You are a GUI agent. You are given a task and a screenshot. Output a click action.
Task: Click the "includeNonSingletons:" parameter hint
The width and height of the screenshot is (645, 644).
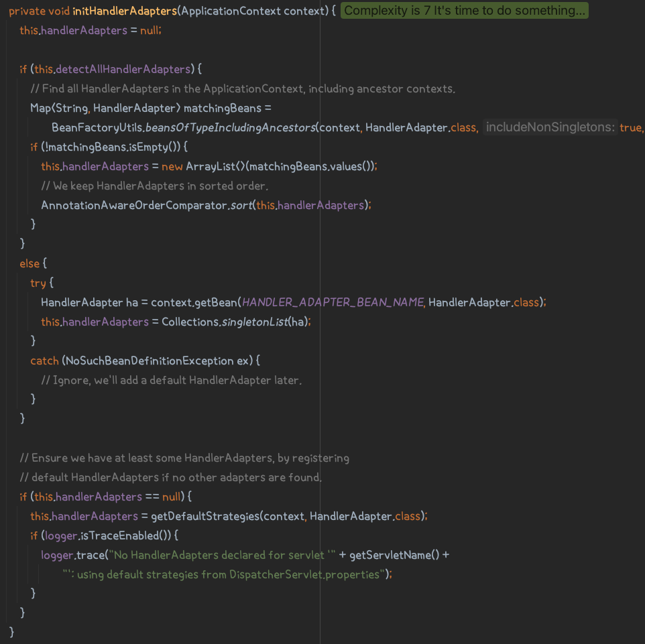[550, 127]
